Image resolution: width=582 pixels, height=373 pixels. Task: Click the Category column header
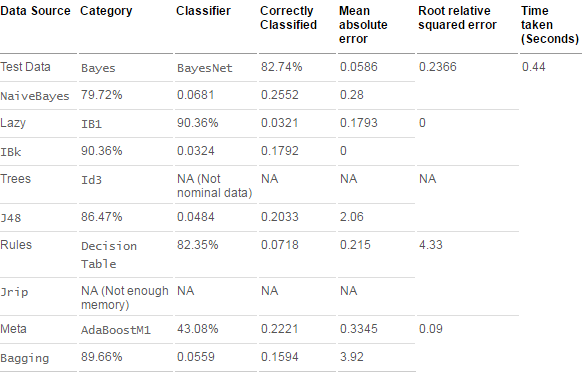click(x=106, y=11)
